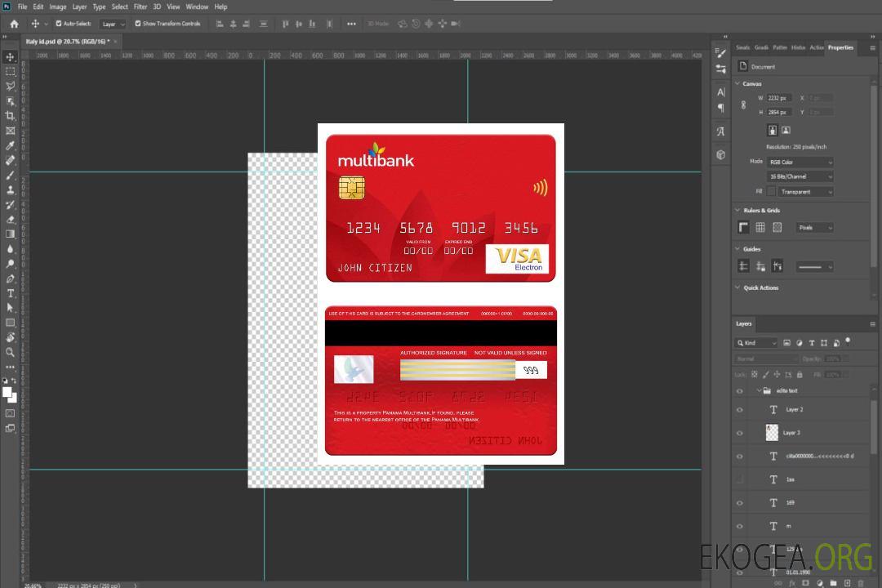The width and height of the screenshot is (882, 588).
Task: Select the Brush tool
Action: pos(10,175)
